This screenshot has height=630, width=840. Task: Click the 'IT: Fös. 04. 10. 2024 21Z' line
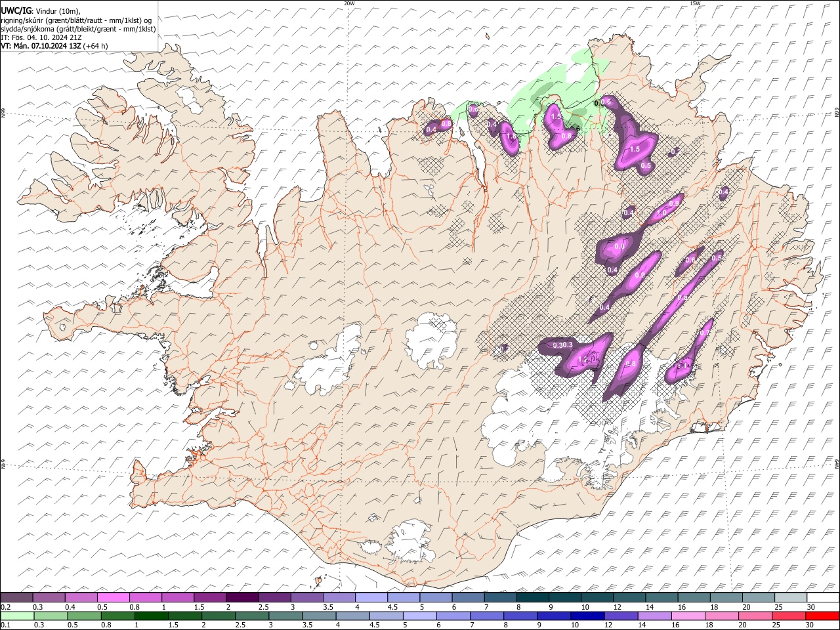(x=41, y=37)
